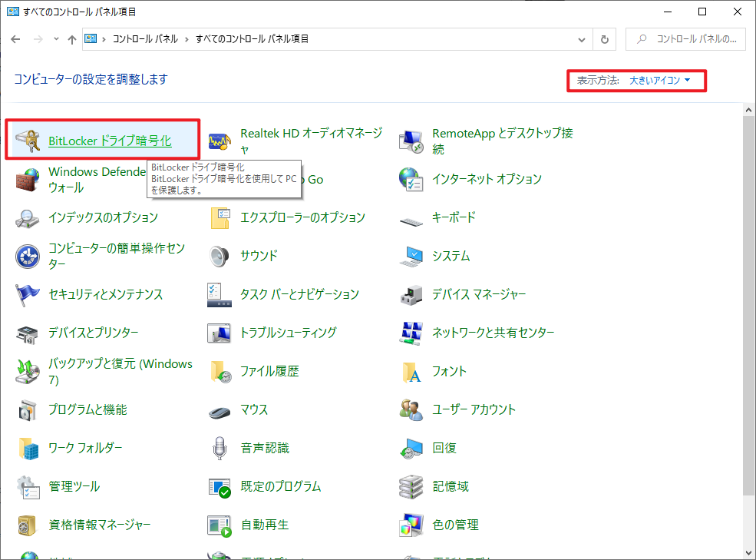The image size is (756, 560).
Task: Open the 記憶域 storage icon
Action: (411, 486)
